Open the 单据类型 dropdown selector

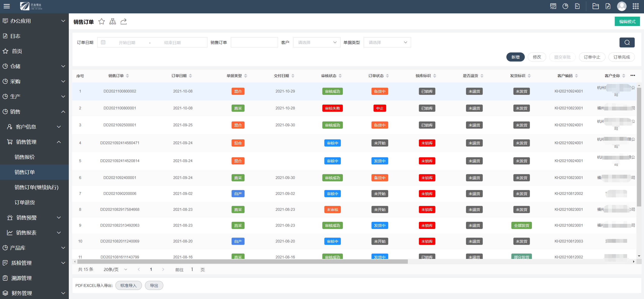point(387,42)
